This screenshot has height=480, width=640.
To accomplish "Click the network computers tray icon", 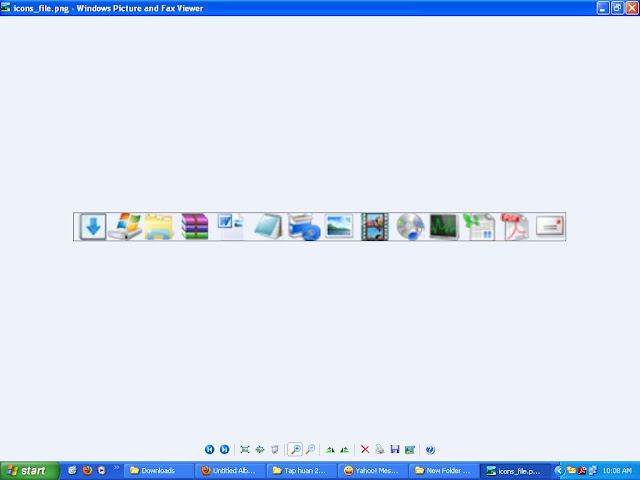I will click(x=593, y=471).
